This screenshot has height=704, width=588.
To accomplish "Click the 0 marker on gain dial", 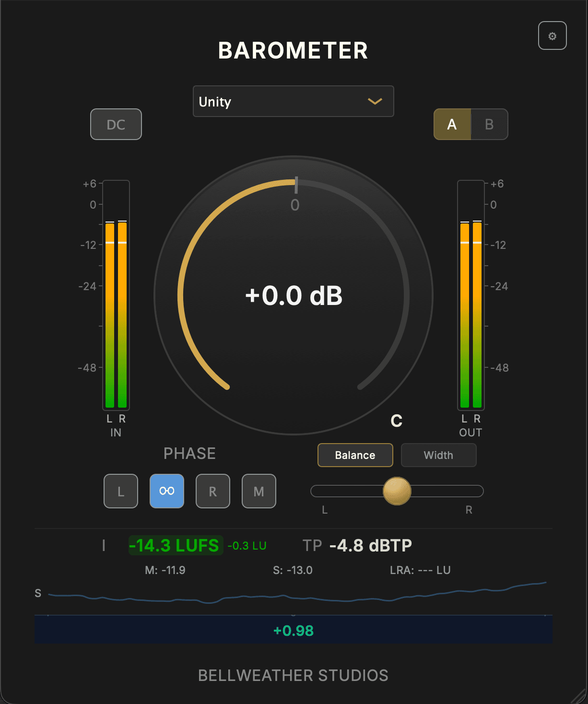I will point(295,205).
